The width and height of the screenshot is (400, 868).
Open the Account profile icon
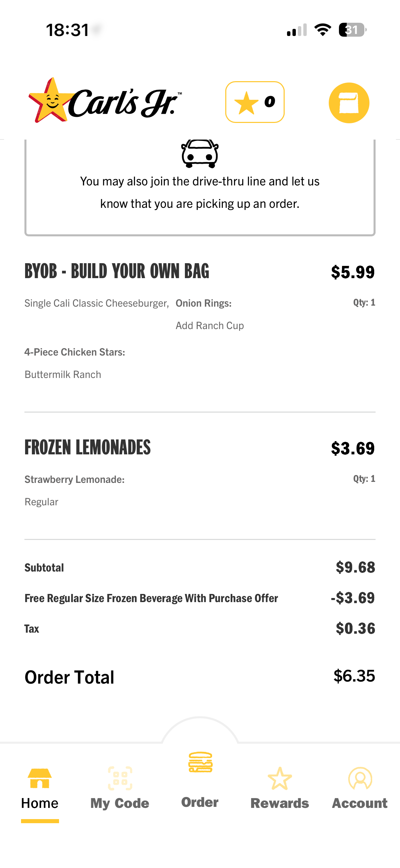click(360, 778)
